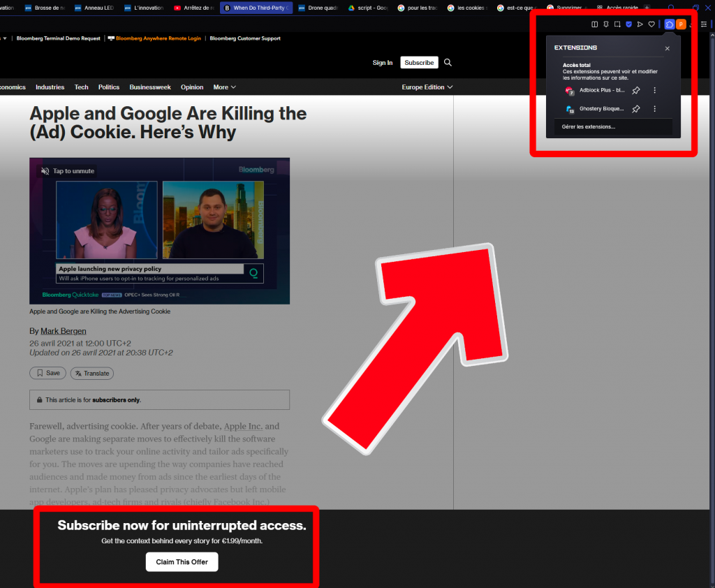Open the Tech section

pos(82,87)
